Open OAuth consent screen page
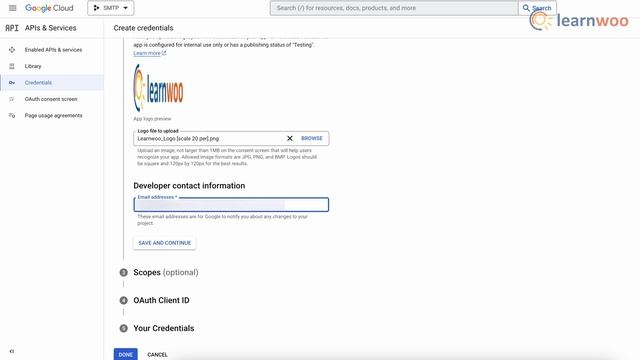Screen dimensions: 640x360 51,99
